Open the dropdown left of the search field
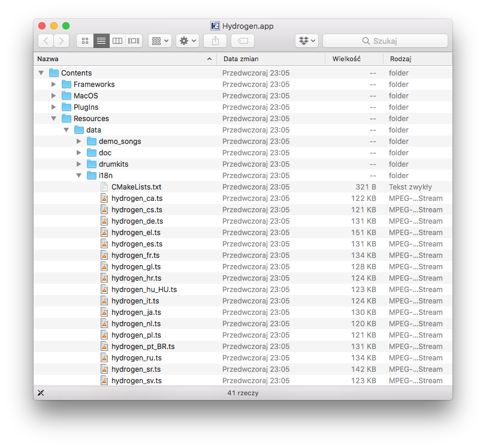The height and width of the screenshot is (448, 486). point(307,41)
